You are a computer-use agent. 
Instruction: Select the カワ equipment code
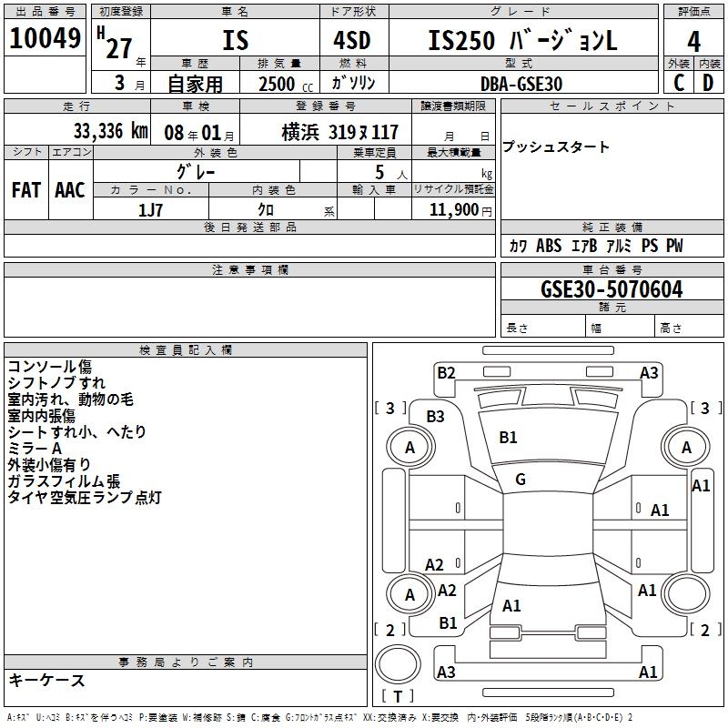click(518, 246)
